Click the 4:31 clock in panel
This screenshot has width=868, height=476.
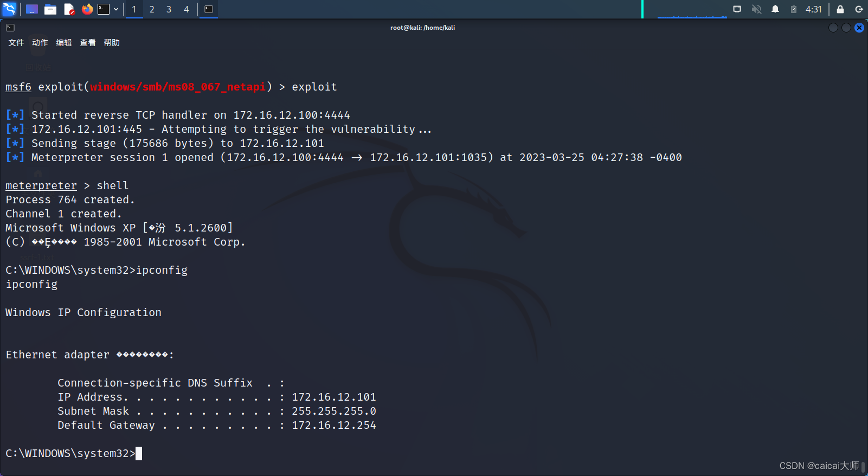[814, 9]
